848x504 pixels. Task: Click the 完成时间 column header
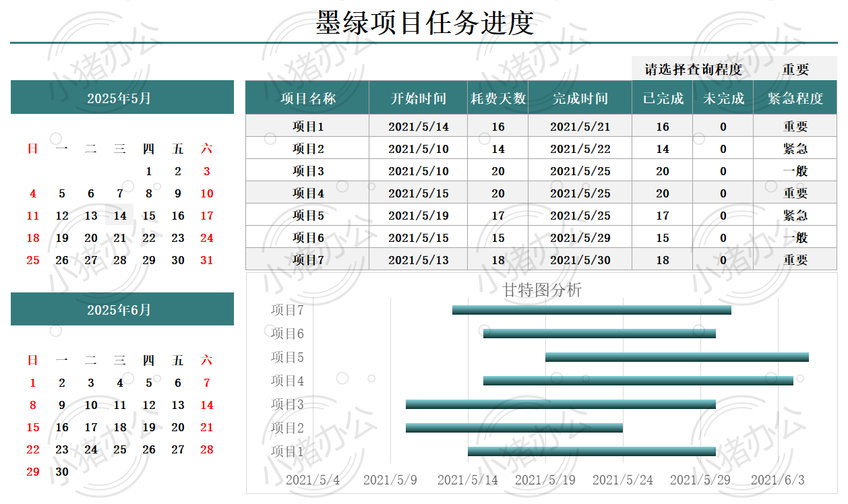[x=580, y=98]
